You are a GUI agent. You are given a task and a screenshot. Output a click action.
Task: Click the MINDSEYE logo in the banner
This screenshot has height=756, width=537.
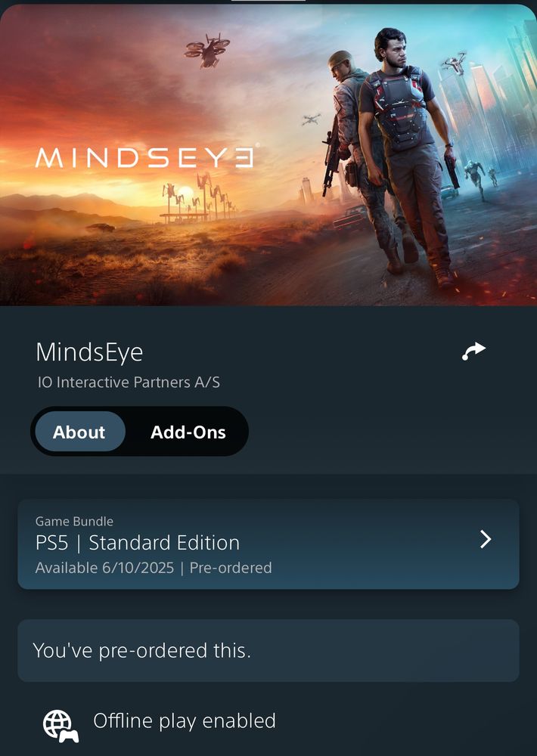(x=144, y=158)
